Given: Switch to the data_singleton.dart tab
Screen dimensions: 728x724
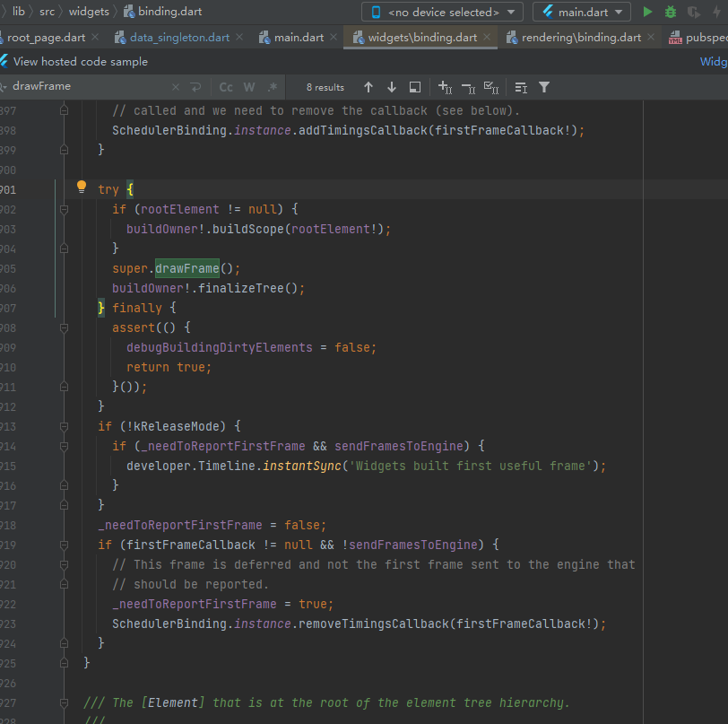Looking at the screenshot, I should pos(178,38).
